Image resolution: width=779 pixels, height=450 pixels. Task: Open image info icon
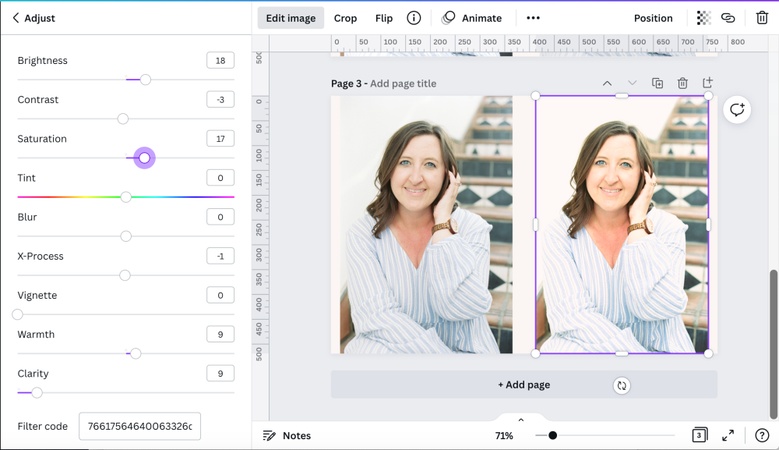[x=413, y=18]
